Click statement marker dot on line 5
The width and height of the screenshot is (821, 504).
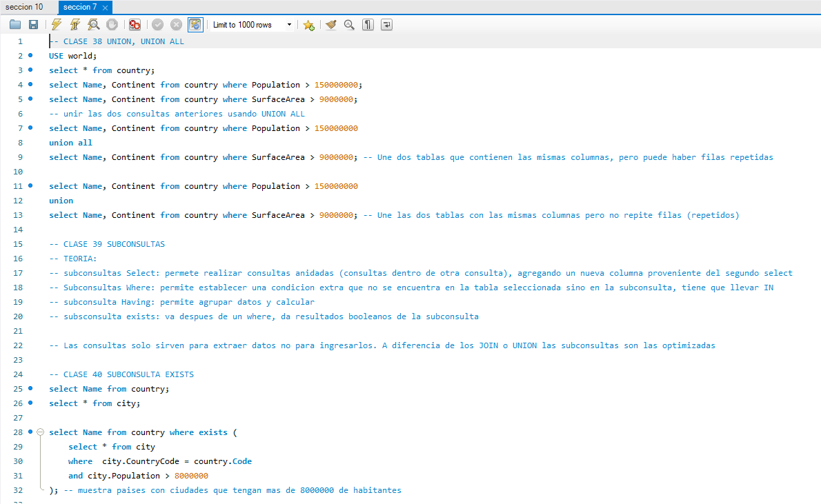(30, 99)
